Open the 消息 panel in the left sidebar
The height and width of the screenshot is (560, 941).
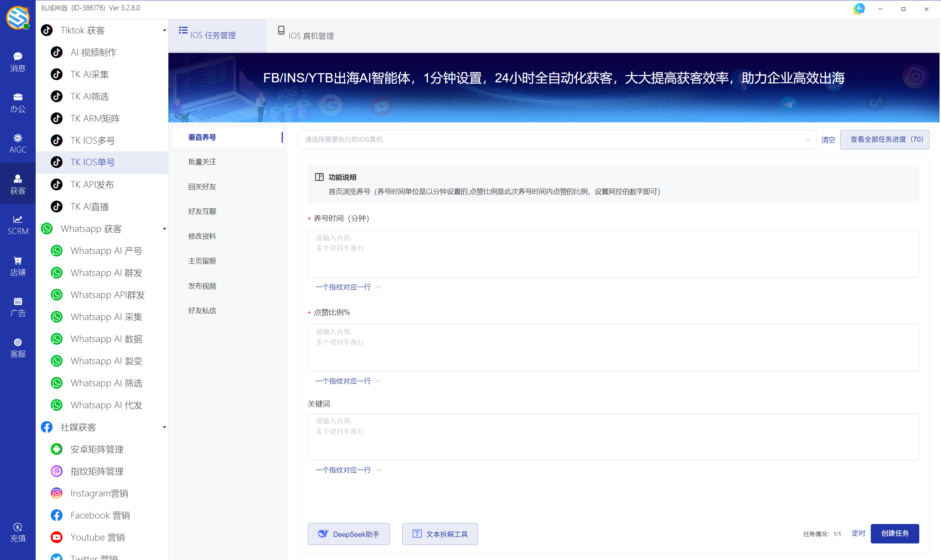click(x=18, y=61)
